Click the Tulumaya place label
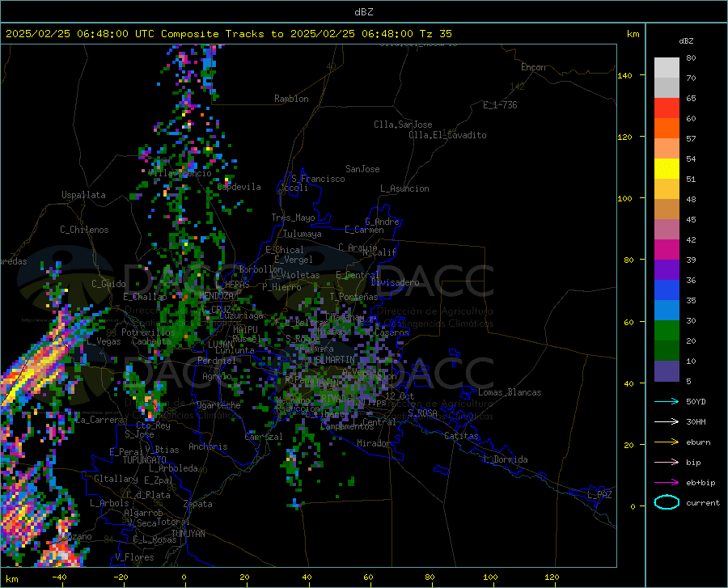The height and width of the screenshot is (588, 728). click(303, 234)
